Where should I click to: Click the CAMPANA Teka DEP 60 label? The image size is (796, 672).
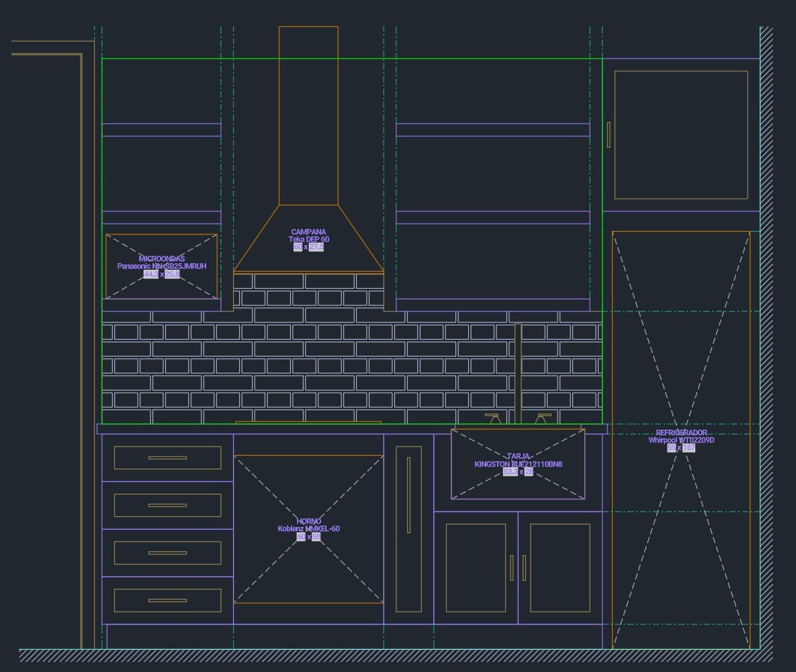coord(308,236)
